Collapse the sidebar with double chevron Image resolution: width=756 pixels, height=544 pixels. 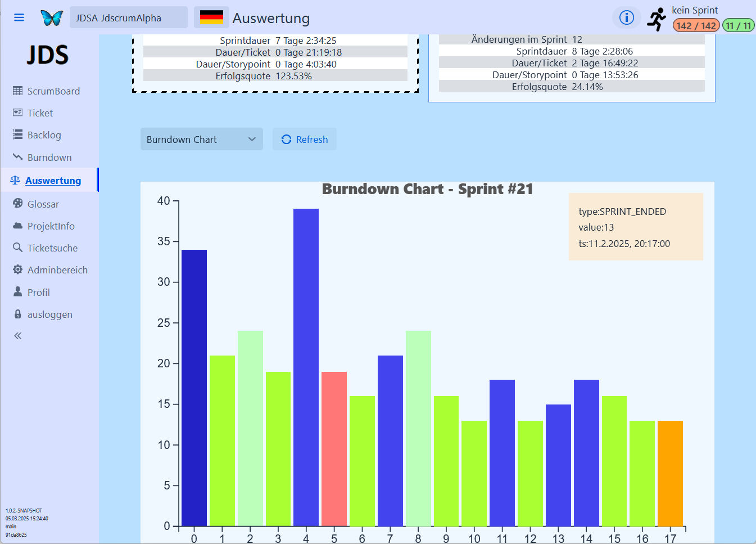pos(18,336)
